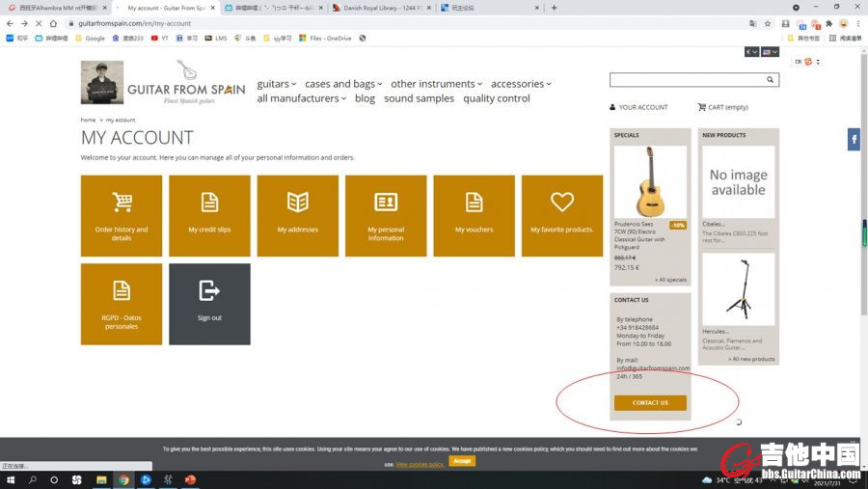This screenshot has height=489, width=868.
Task: Open My credit slips tile
Action: pyautogui.click(x=209, y=215)
